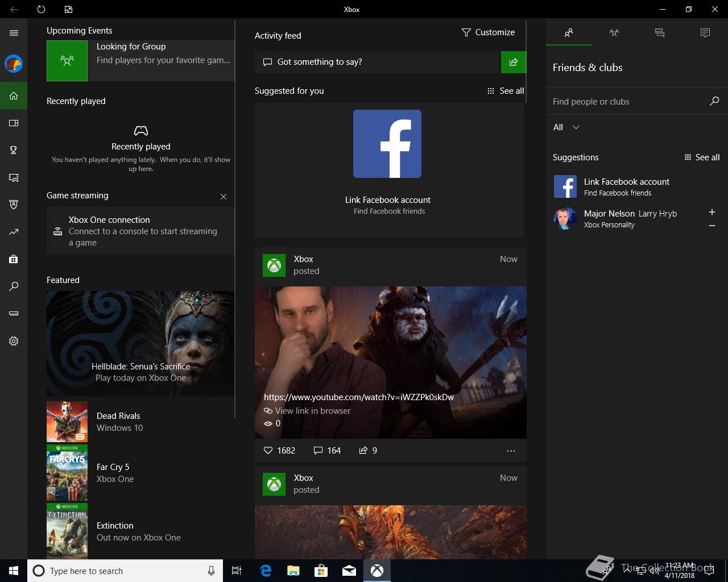This screenshot has width=728, height=582.
Task: Click the back arrow in title bar
Action: [14, 9]
